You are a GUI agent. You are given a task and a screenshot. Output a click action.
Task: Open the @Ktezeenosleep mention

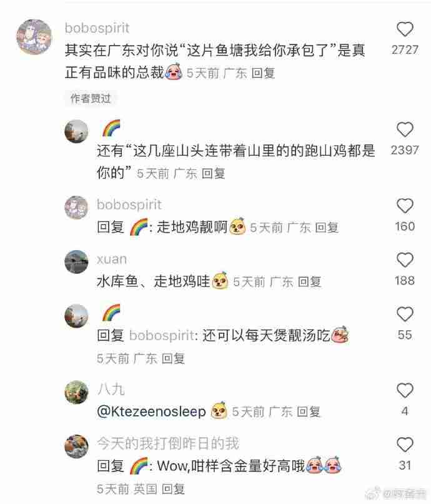tap(151, 411)
